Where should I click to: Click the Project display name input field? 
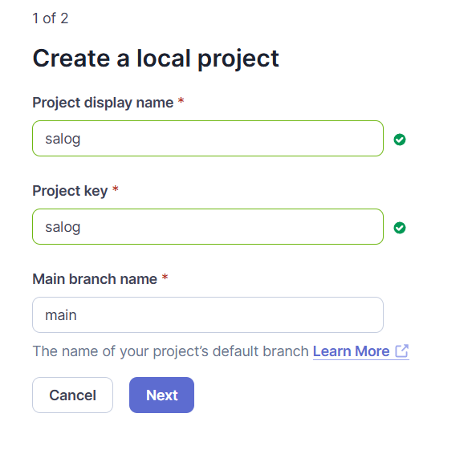coord(208,138)
